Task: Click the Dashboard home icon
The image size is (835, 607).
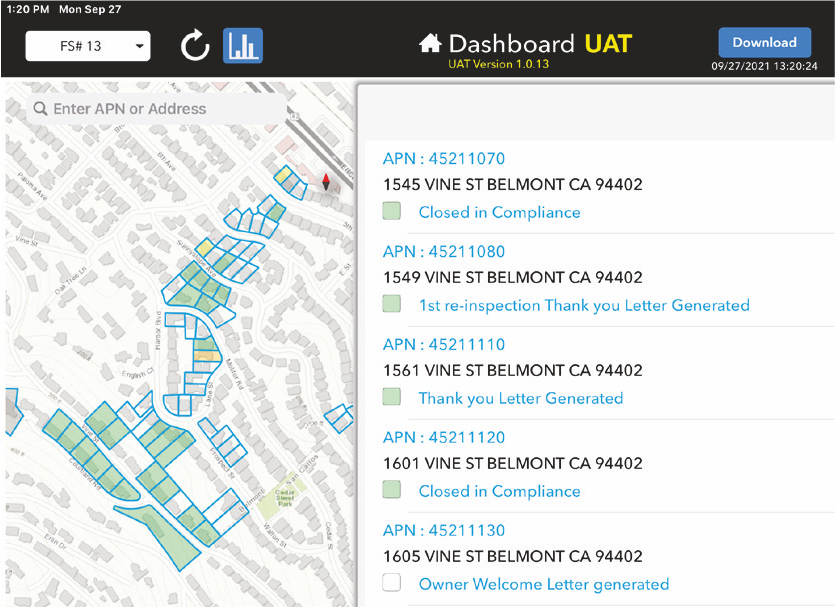Action: pos(430,44)
